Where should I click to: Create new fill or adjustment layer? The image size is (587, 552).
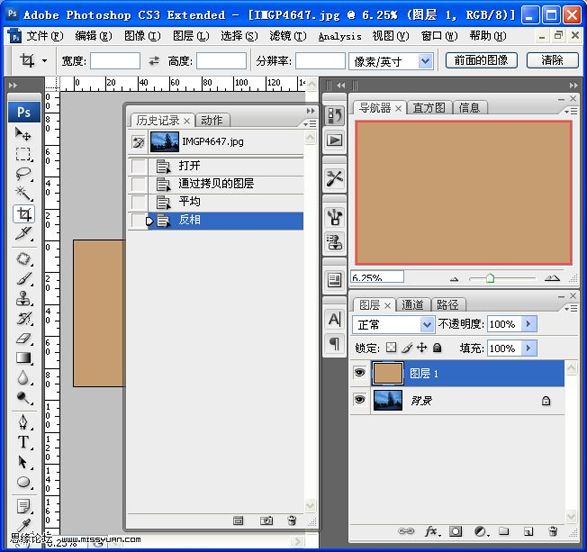coord(480,531)
